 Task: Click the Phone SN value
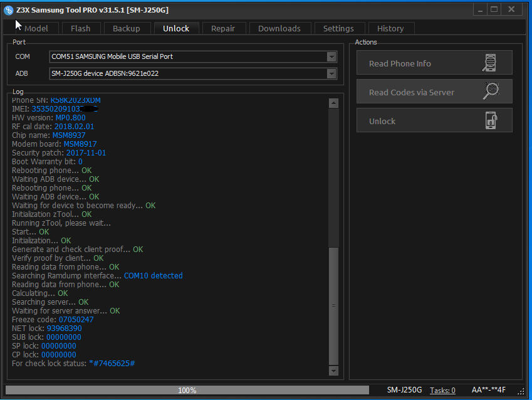point(75,100)
